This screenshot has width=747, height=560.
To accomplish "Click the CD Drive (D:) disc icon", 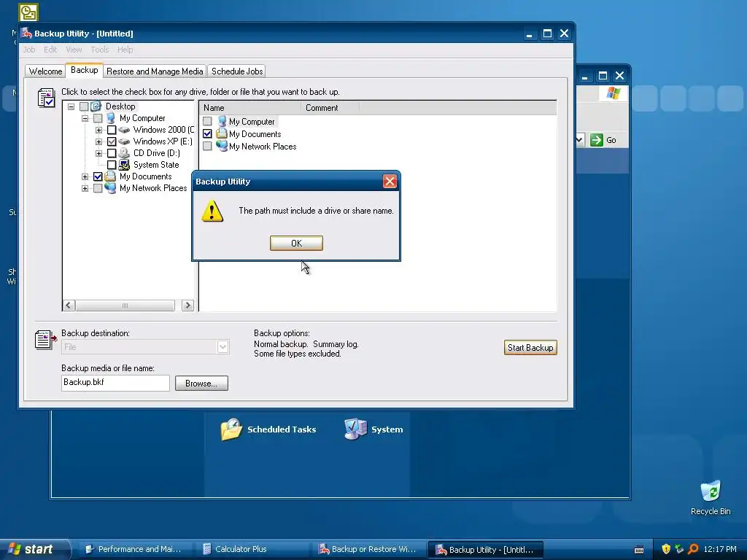I will pos(124,153).
